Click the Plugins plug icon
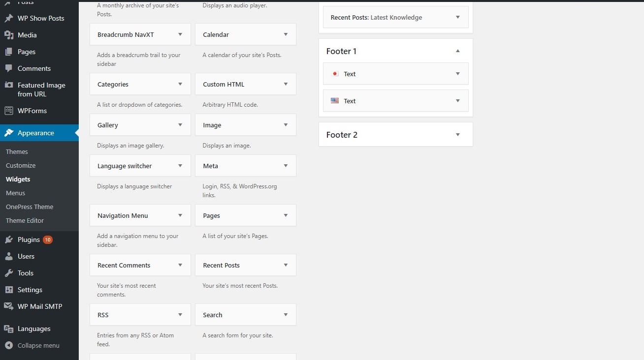The width and height of the screenshot is (644, 360). (9, 240)
